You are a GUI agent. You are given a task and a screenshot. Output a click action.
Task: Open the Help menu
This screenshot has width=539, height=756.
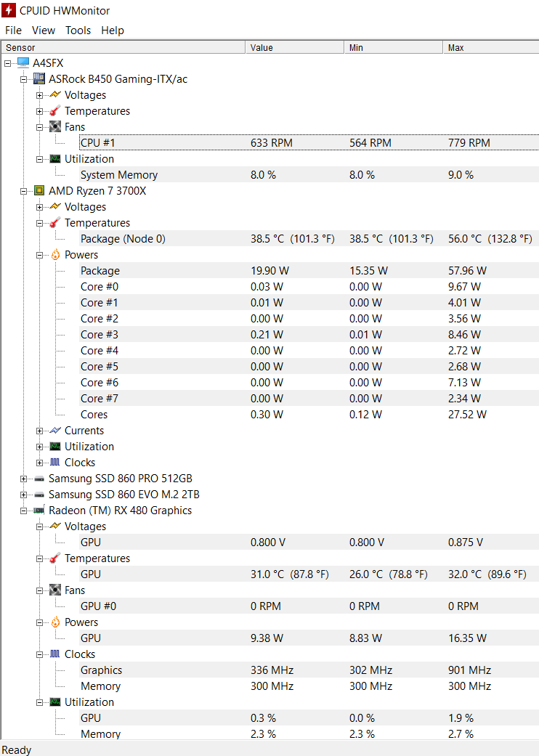[113, 31]
